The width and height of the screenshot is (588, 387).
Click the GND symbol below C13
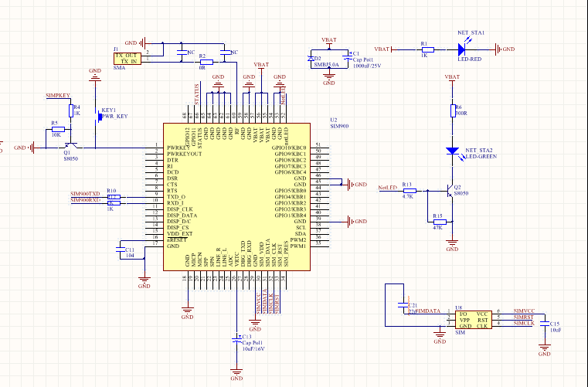tap(236, 375)
